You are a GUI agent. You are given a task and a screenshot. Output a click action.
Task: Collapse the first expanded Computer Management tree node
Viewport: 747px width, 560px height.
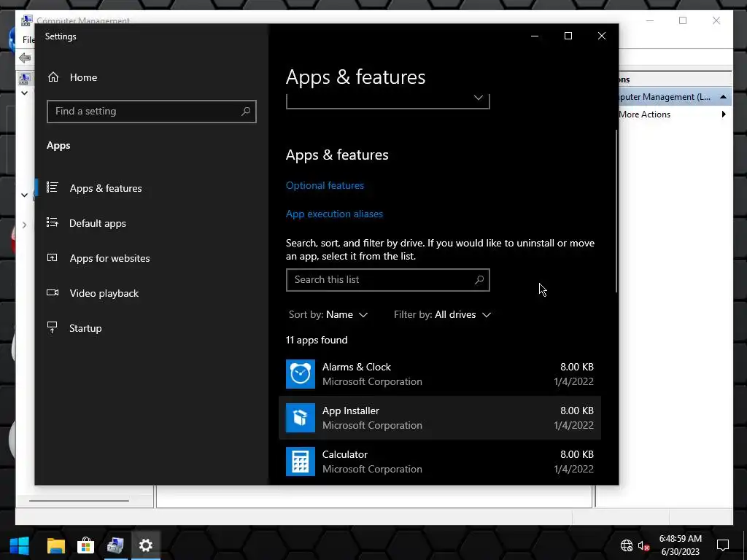click(x=24, y=93)
